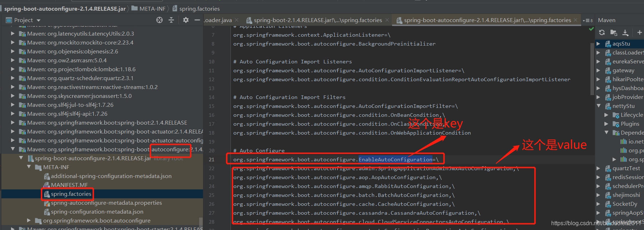Hide the Project tool window

pyautogui.click(x=197, y=20)
